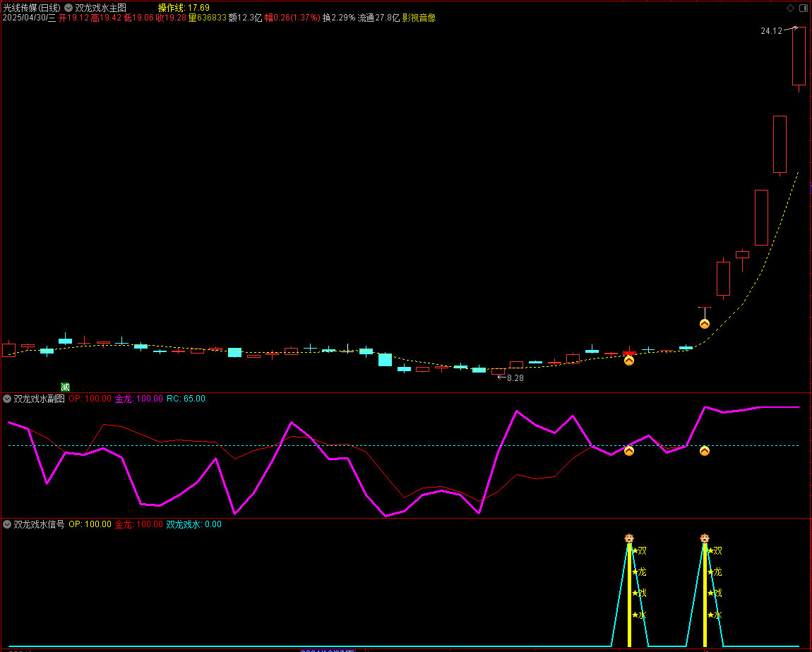Click ★水 label on left signal spike

pos(639,615)
